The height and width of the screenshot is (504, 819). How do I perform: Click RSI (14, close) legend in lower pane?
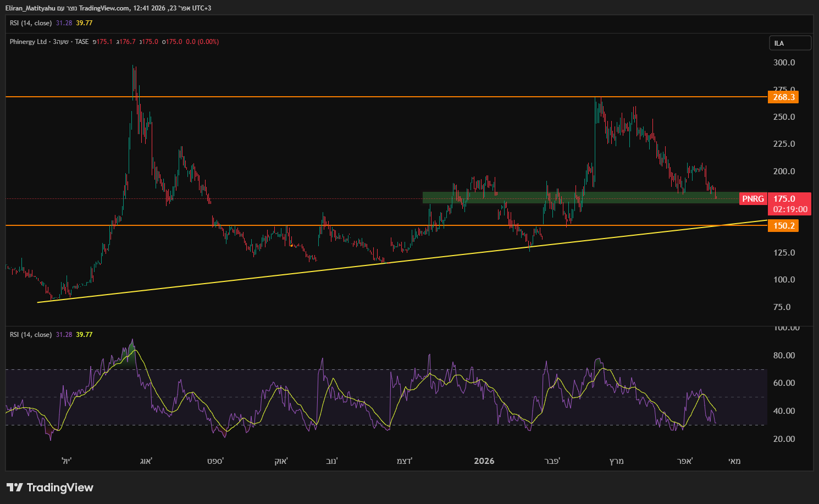pos(31,335)
